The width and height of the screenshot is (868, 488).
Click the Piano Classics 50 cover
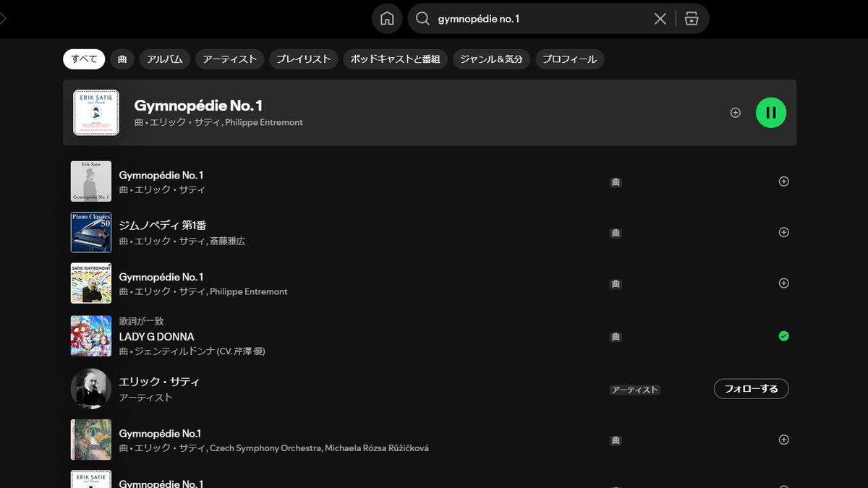click(91, 232)
